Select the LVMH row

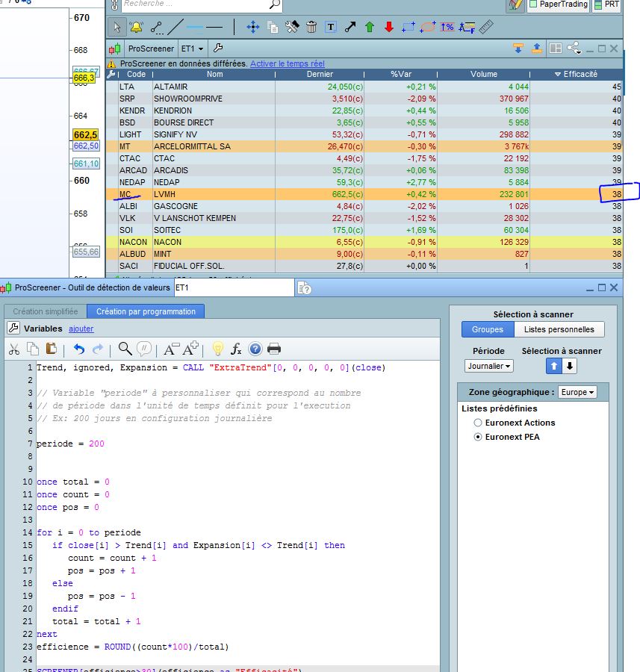coord(364,194)
